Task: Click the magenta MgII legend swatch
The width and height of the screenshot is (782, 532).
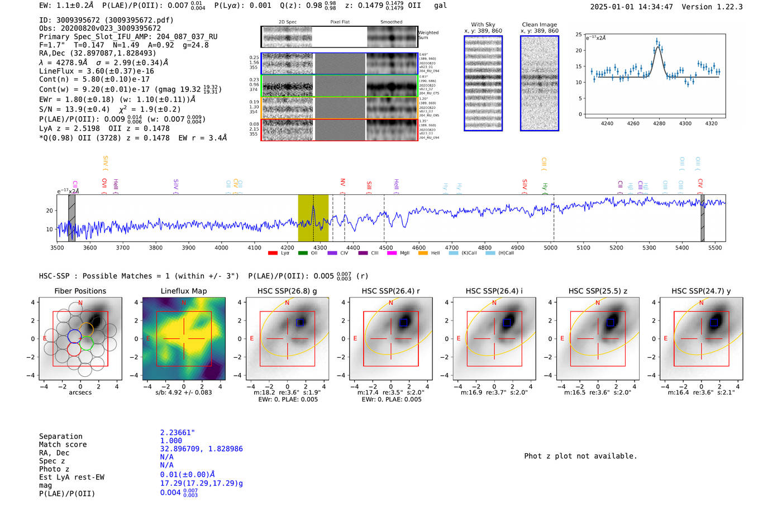Action: pos(392,253)
